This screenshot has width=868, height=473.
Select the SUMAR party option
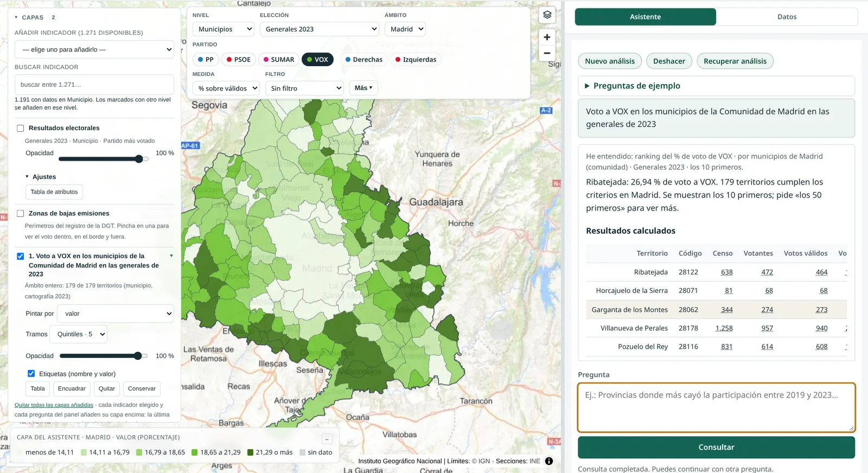tap(279, 60)
